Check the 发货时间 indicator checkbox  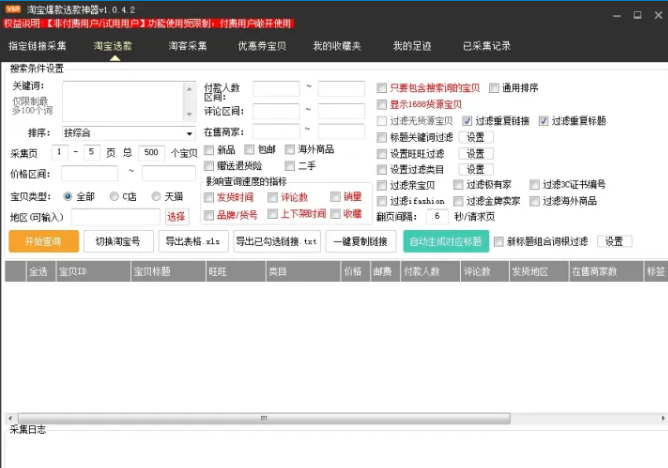[x=209, y=197]
